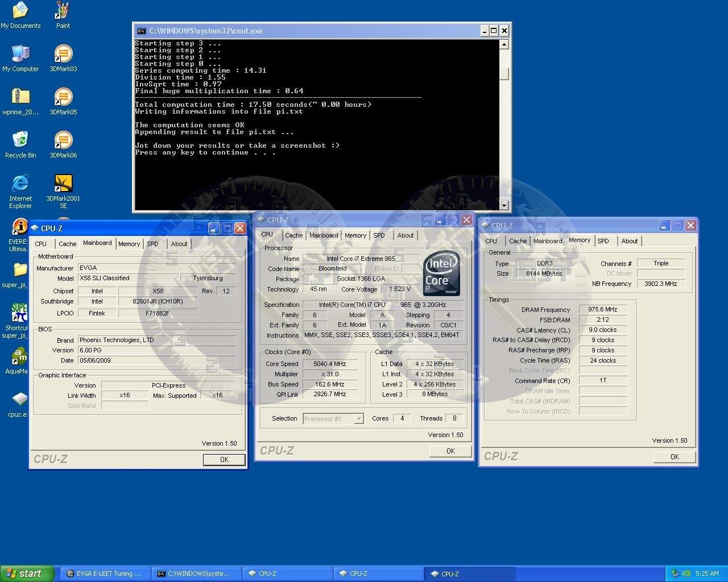The height and width of the screenshot is (582, 728).
Task: Click the Model field X58 SLI Classified
Action: [128, 278]
